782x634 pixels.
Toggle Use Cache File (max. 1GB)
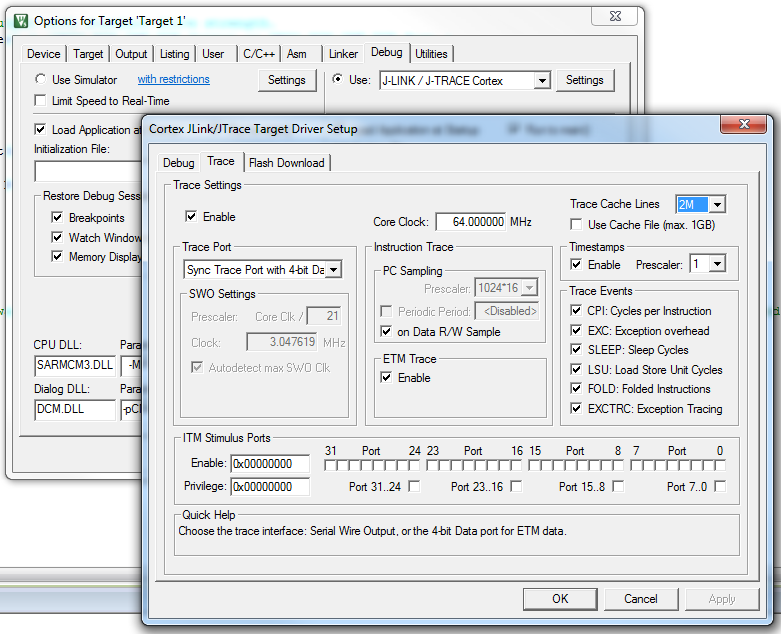pyautogui.click(x=576, y=224)
